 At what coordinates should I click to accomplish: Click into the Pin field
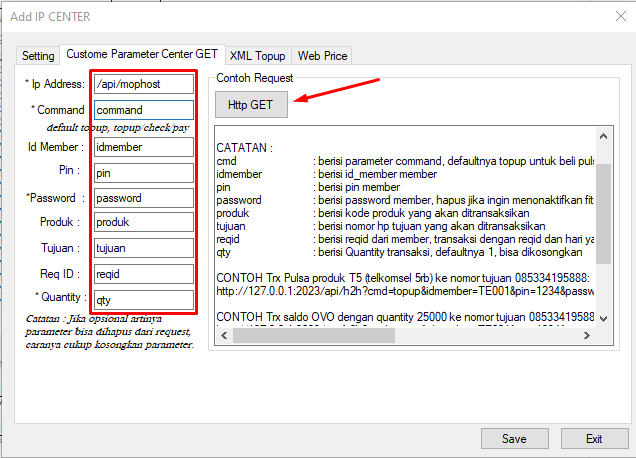click(x=143, y=173)
